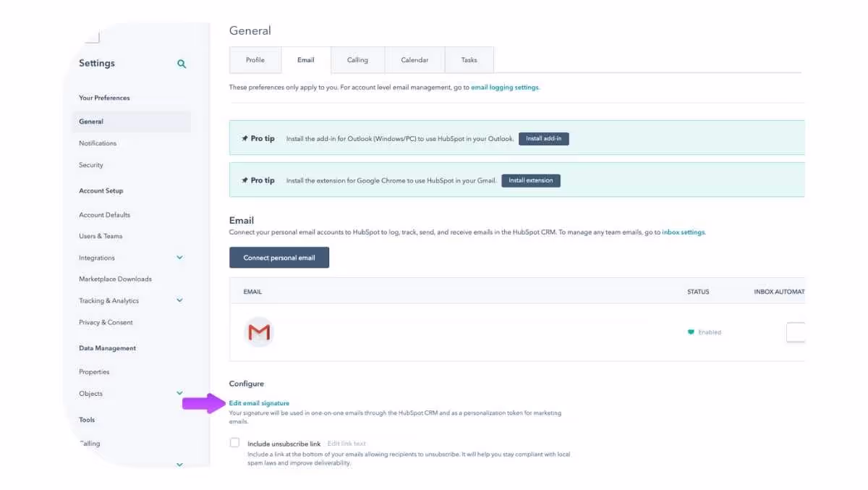The image size is (868, 490).
Task: Click the EMAIL column header
Action: [x=252, y=292]
